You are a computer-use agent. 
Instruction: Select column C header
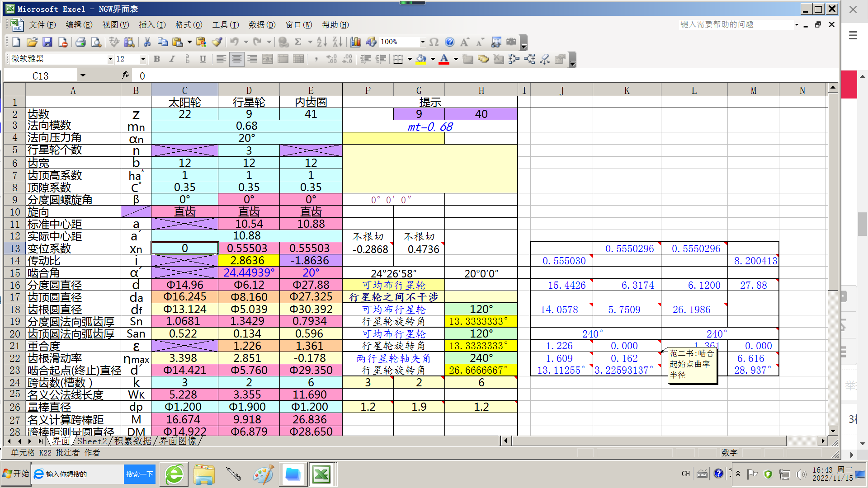(184, 90)
